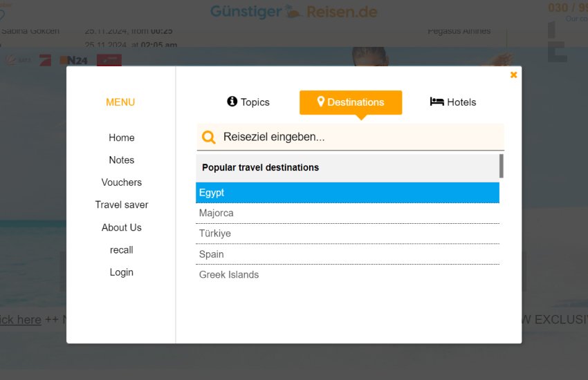Click the bed icon beside Hotels
The height and width of the screenshot is (380, 588).
437,101
